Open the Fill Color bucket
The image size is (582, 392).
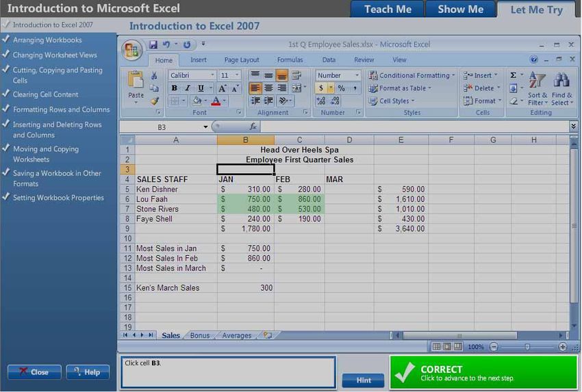tap(197, 101)
